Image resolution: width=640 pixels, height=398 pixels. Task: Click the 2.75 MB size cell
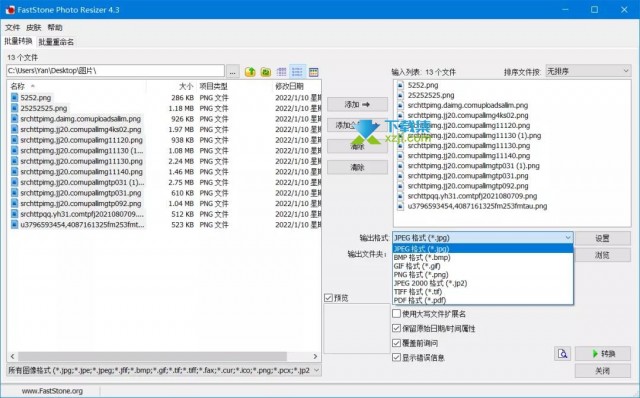(181, 182)
